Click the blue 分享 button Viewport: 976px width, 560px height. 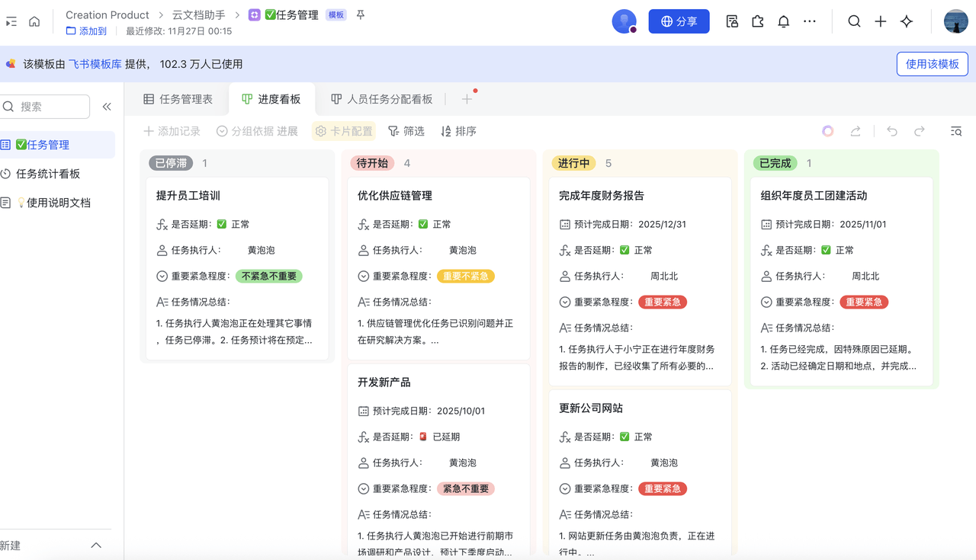[679, 21]
